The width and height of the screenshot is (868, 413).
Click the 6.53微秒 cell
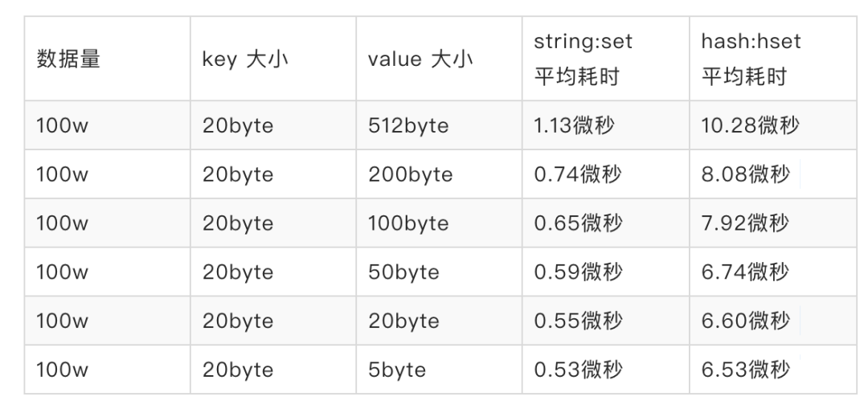(745, 370)
